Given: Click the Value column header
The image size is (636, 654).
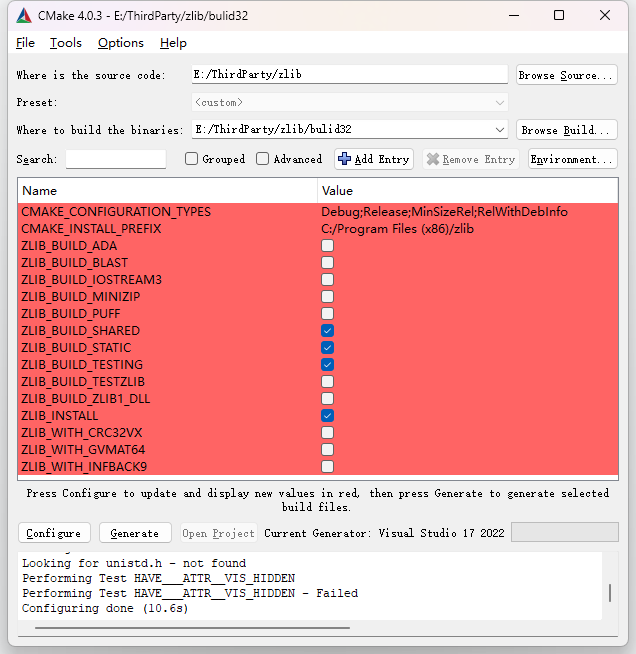Looking at the screenshot, I should pos(468,191).
